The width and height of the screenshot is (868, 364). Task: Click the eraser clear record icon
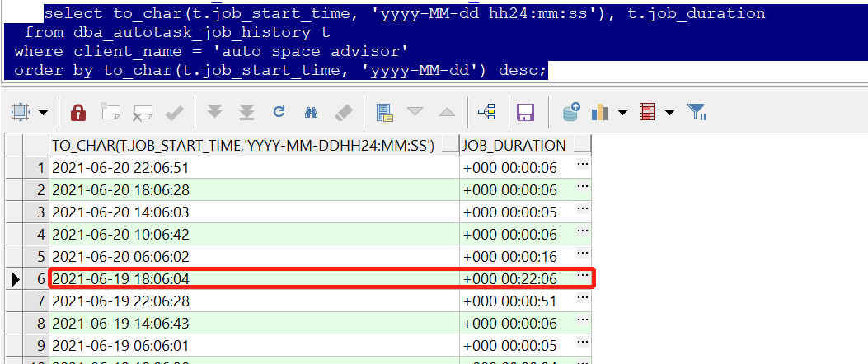point(343,112)
